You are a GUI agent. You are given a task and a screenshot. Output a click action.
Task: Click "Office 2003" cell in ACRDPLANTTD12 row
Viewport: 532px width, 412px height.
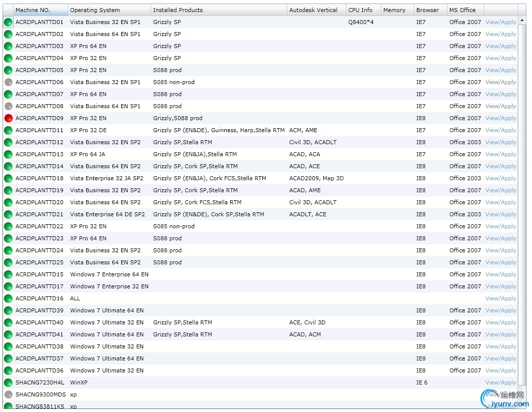tap(465, 142)
